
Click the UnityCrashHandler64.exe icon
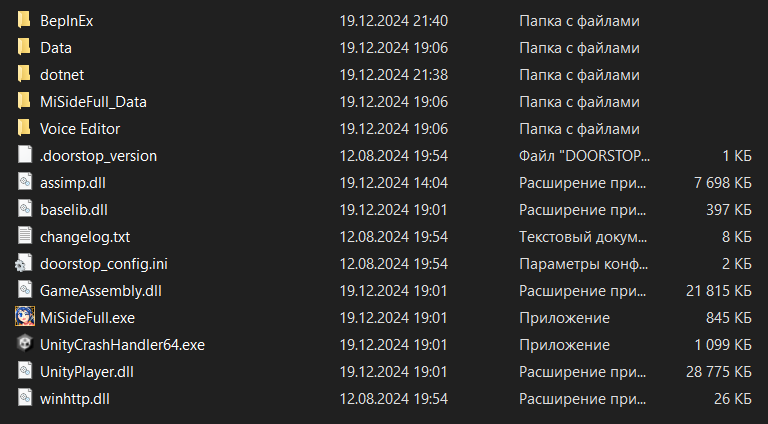click(x=25, y=344)
